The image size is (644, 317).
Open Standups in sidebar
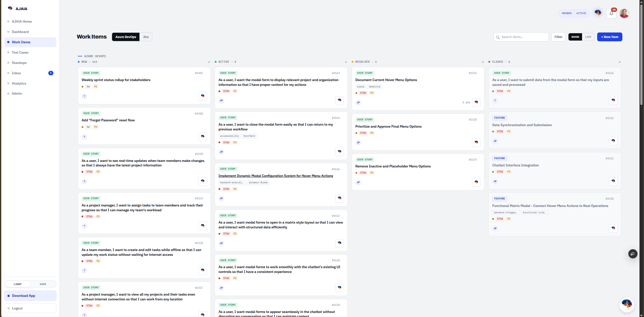30,63
